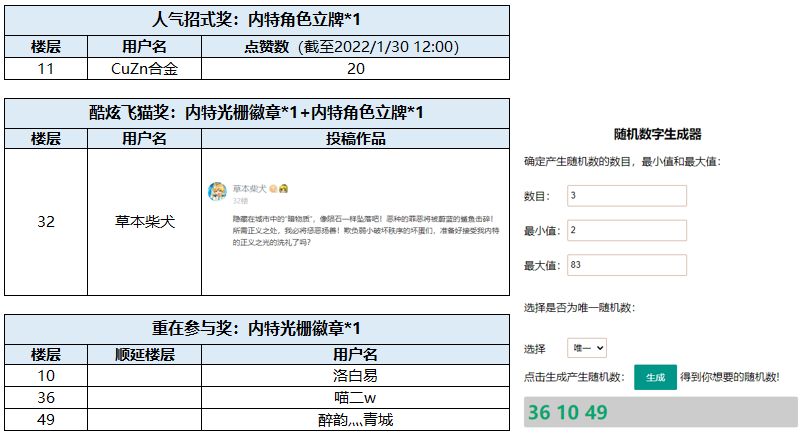This screenshot has width=804, height=435.
Task: Click the 酷炫飞猫奖 table header
Action: pos(256,113)
